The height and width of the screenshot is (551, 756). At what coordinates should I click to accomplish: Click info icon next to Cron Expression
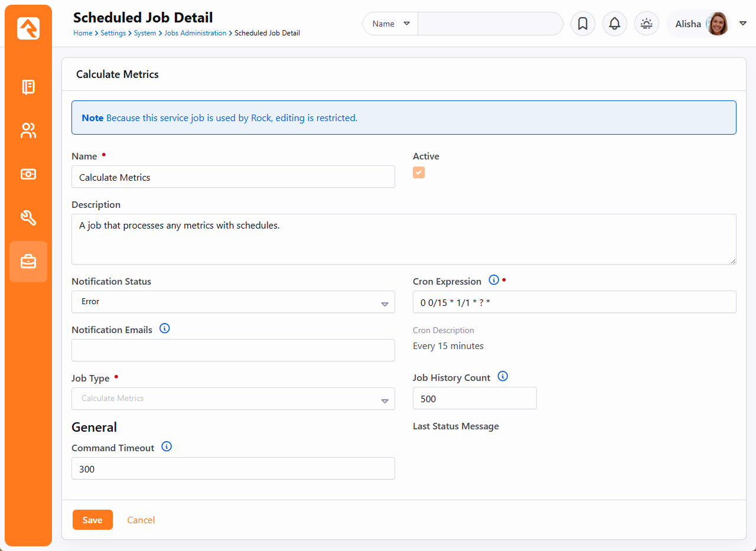coord(494,280)
